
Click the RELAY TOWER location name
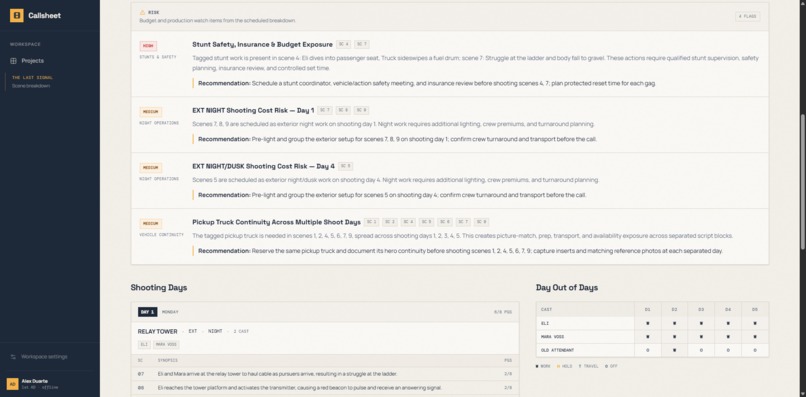[x=157, y=332]
